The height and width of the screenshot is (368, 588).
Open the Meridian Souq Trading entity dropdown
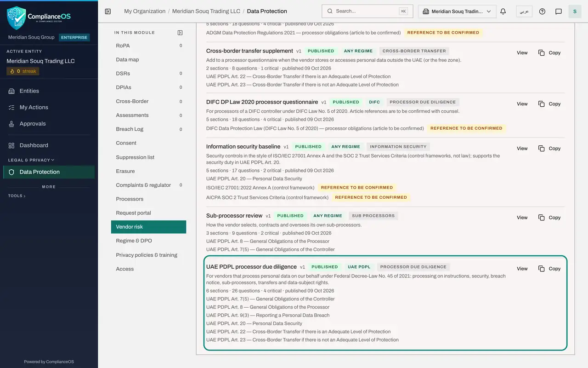457,11
